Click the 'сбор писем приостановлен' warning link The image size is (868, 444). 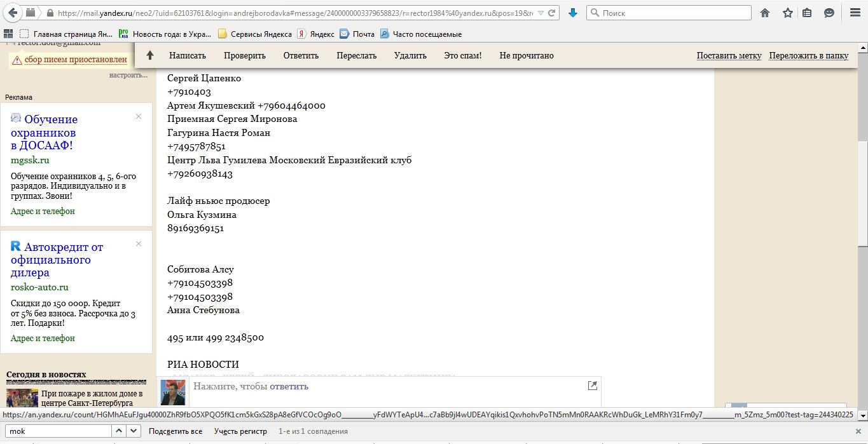[75, 60]
